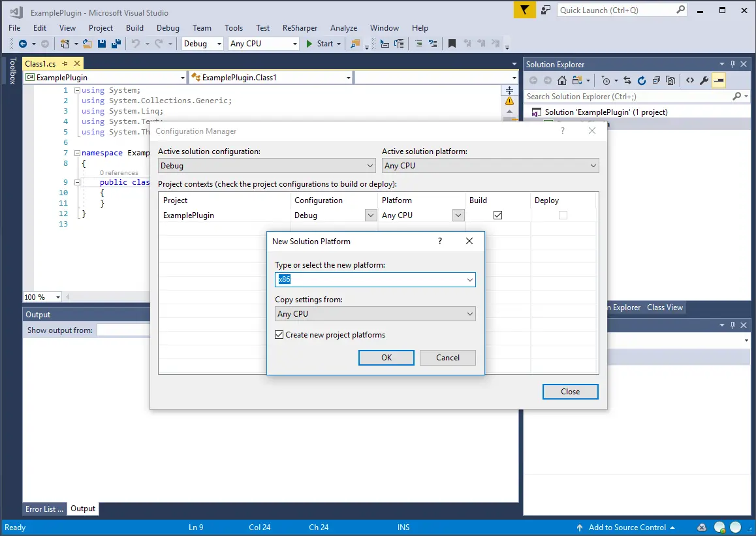Click the Navigate Backward arrow in the toolbar
Image resolution: width=756 pixels, height=536 pixels.
[23, 44]
